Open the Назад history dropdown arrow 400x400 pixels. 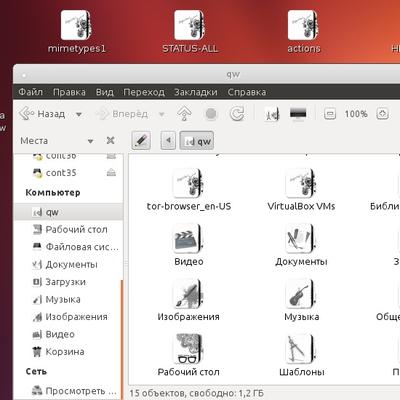click(79, 114)
